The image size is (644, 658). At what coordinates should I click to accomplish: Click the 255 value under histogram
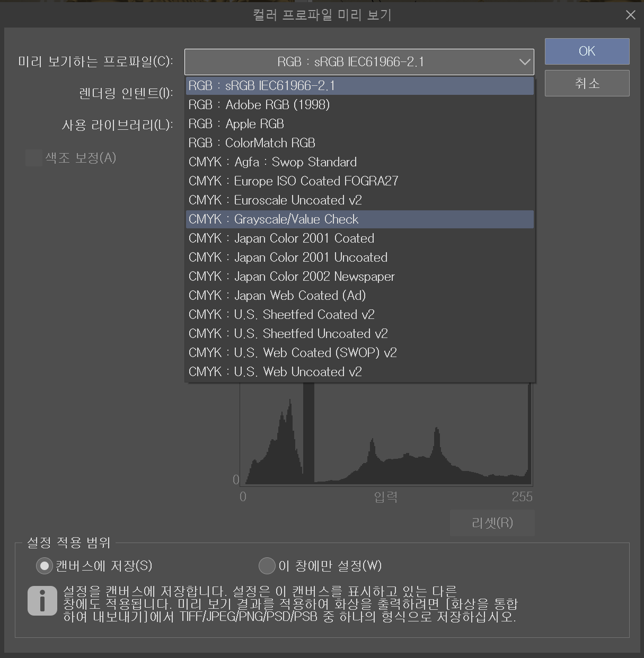tap(522, 497)
